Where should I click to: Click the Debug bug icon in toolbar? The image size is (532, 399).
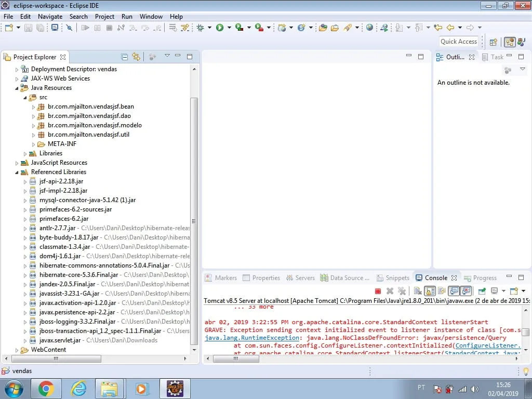point(200,28)
